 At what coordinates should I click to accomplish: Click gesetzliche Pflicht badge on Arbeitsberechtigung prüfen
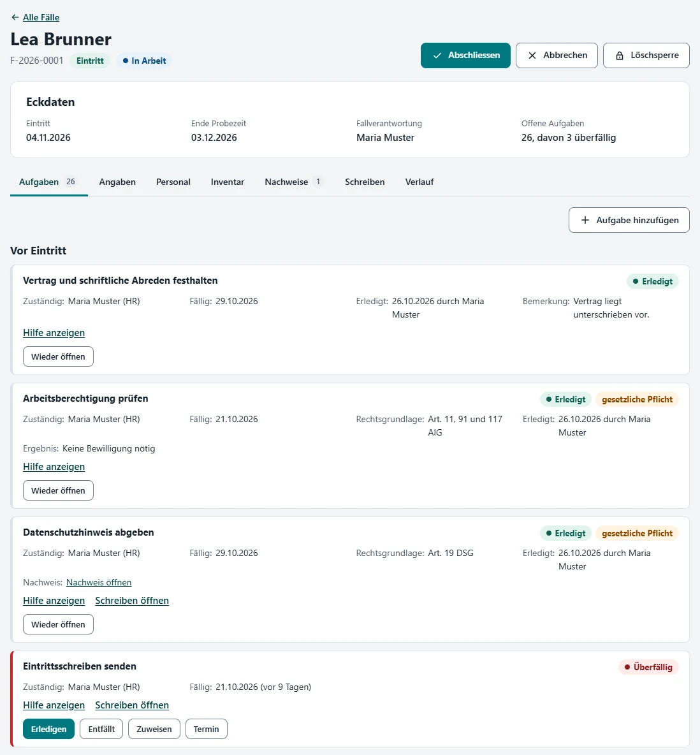coord(637,399)
